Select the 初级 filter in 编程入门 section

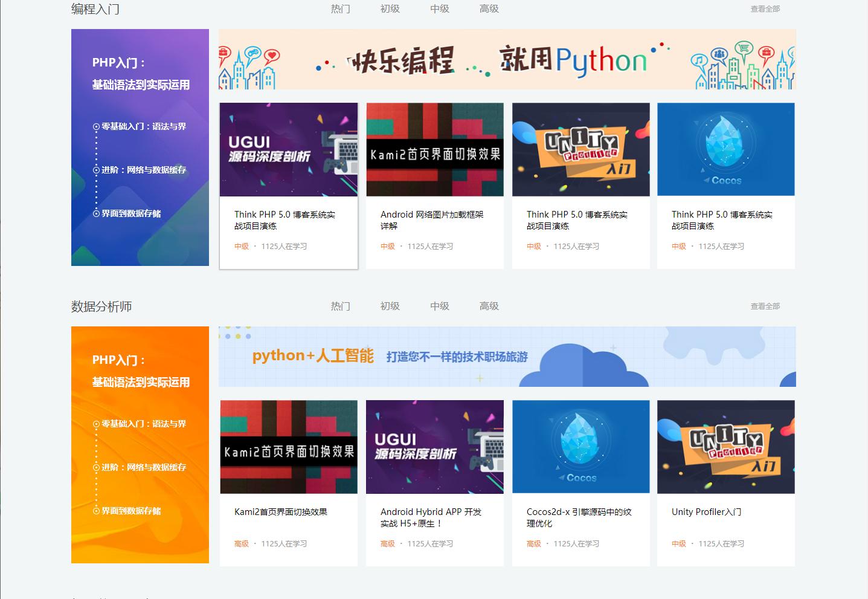point(390,9)
